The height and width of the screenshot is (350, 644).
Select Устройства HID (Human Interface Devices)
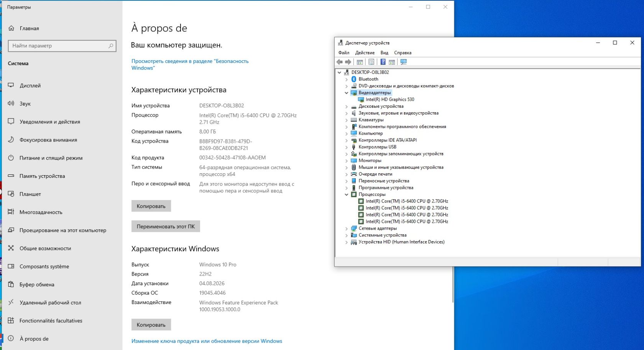402,242
